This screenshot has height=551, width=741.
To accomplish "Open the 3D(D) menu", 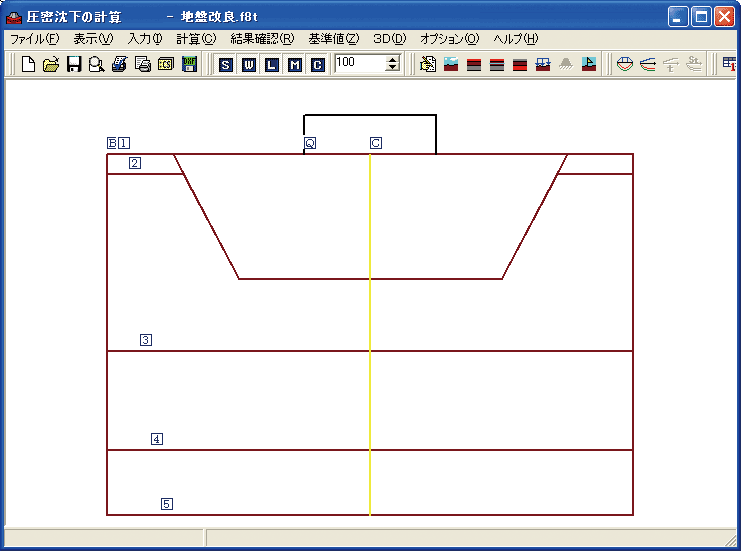I will tap(389, 39).
